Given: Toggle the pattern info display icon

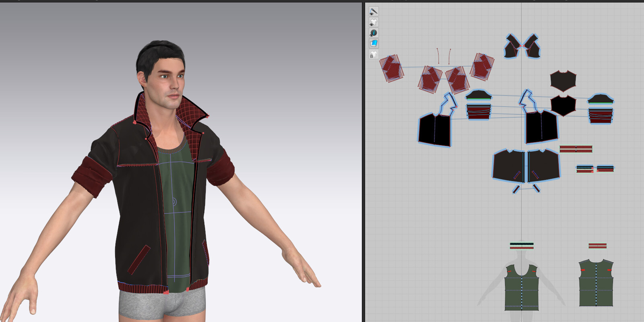Looking at the screenshot, I should pyautogui.click(x=374, y=33).
